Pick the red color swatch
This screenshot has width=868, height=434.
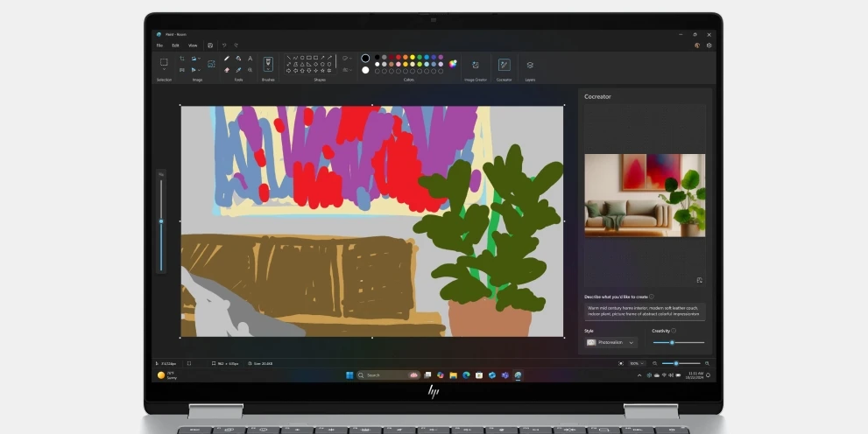(x=398, y=57)
